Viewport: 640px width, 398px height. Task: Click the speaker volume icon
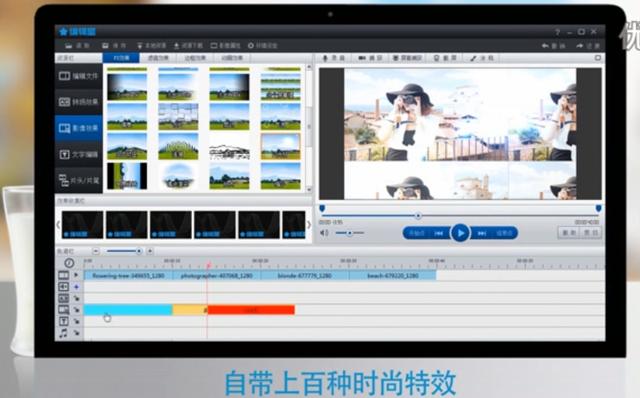(324, 233)
